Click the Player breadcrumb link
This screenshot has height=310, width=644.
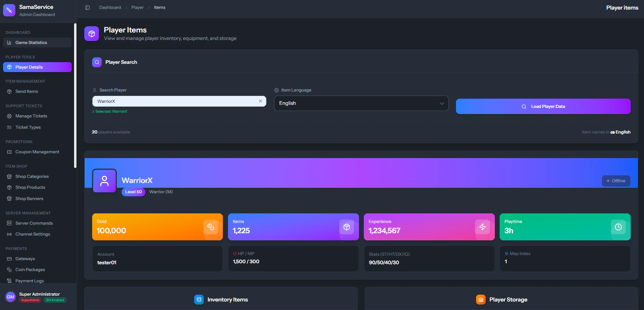138,8
